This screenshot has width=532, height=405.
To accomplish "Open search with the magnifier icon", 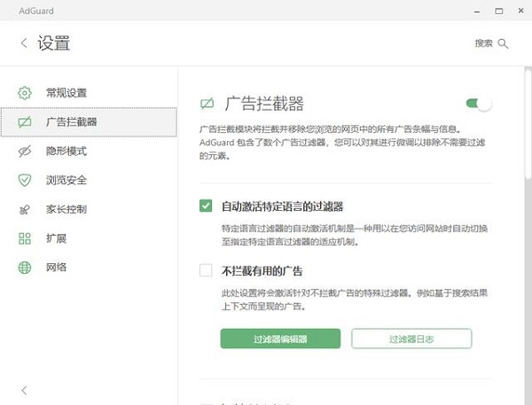I will pyautogui.click(x=503, y=43).
